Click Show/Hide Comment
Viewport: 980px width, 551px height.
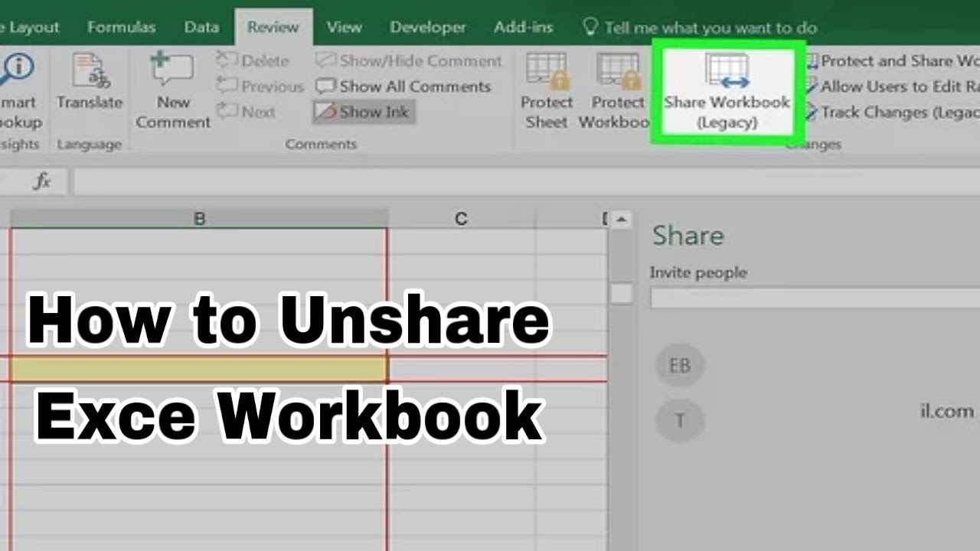[409, 61]
